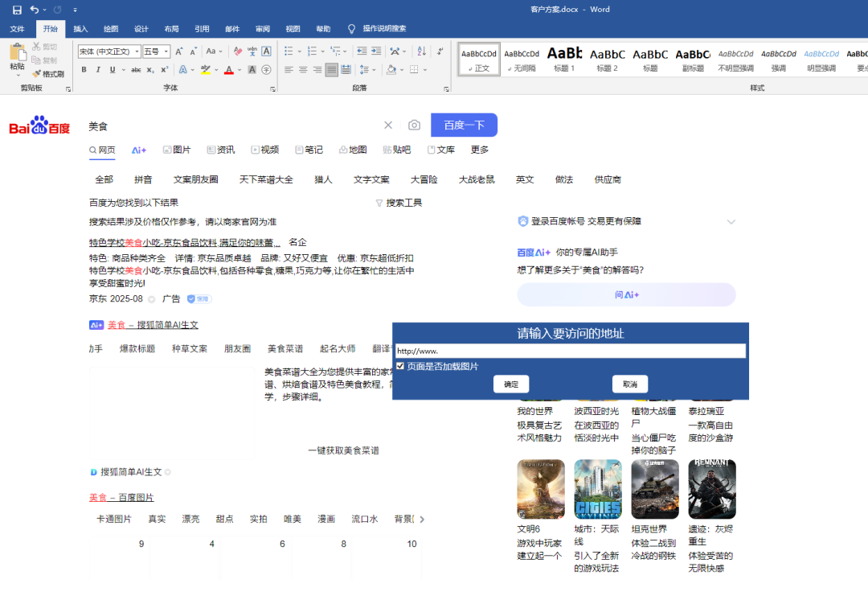Center the paragraph text

tap(303, 70)
